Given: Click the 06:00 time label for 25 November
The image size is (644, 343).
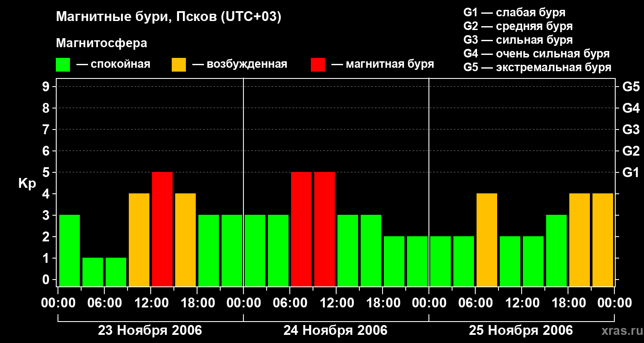Looking at the screenshot, I should pos(475,303).
